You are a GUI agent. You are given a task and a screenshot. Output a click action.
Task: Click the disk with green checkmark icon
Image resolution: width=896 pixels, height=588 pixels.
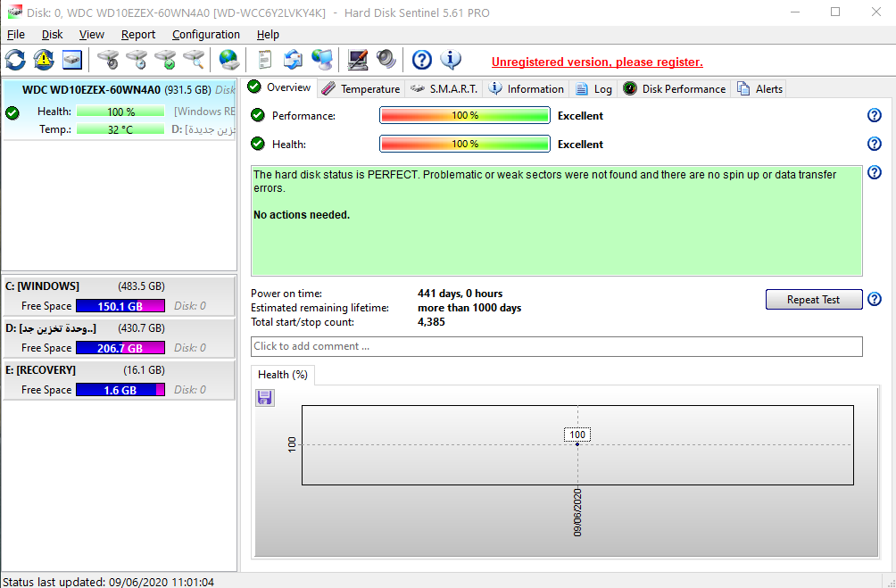point(165,60)
